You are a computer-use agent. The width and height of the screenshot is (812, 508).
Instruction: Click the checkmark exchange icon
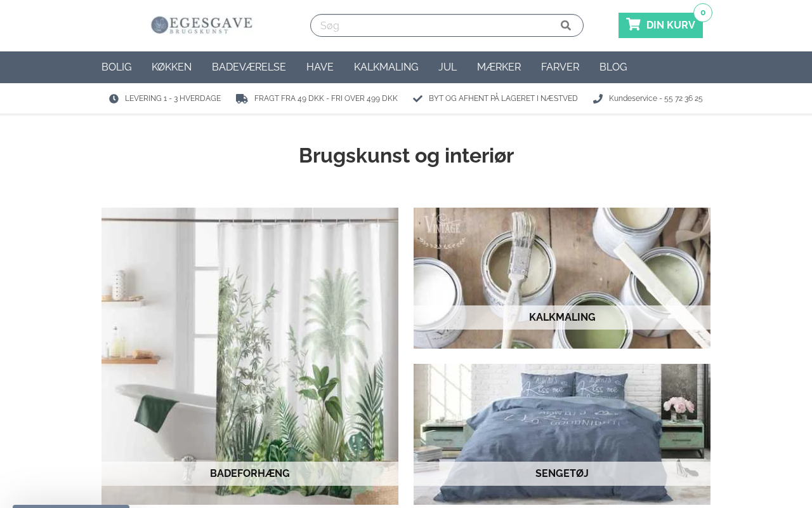click(x=417, y=98)
